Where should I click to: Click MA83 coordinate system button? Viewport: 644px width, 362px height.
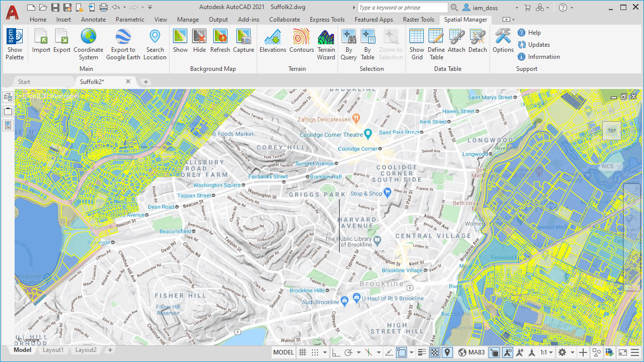(471, 352)
